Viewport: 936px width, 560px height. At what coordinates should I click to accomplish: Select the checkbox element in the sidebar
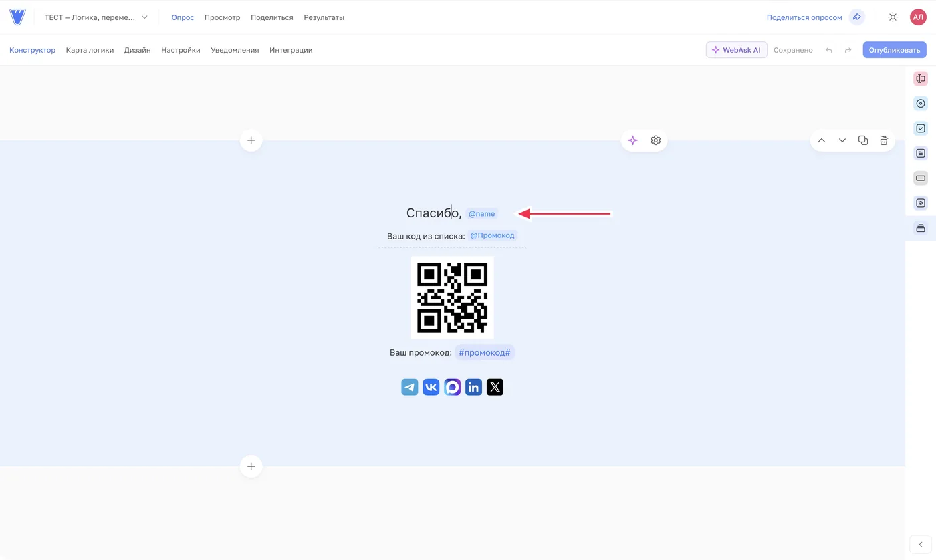[x=921, y=128]
